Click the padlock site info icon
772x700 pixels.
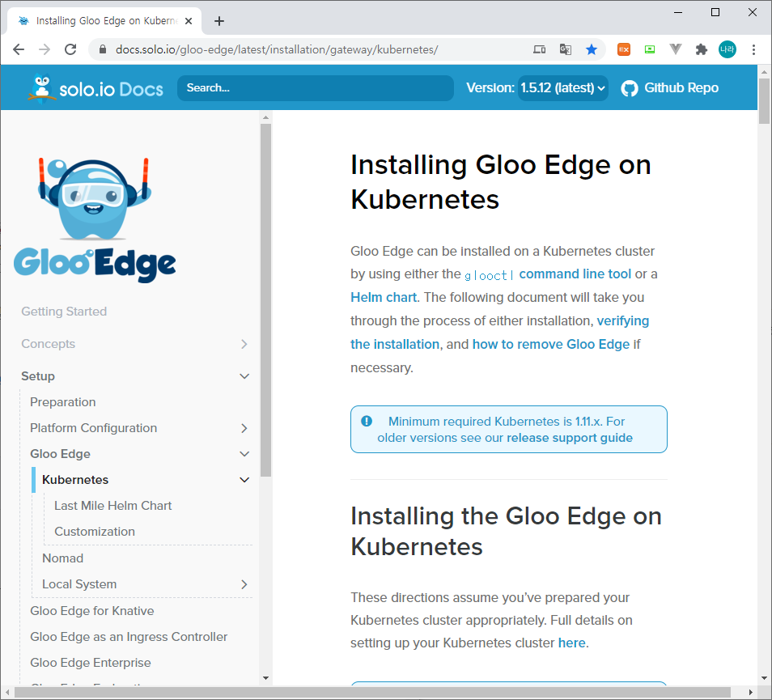[103, 49]
